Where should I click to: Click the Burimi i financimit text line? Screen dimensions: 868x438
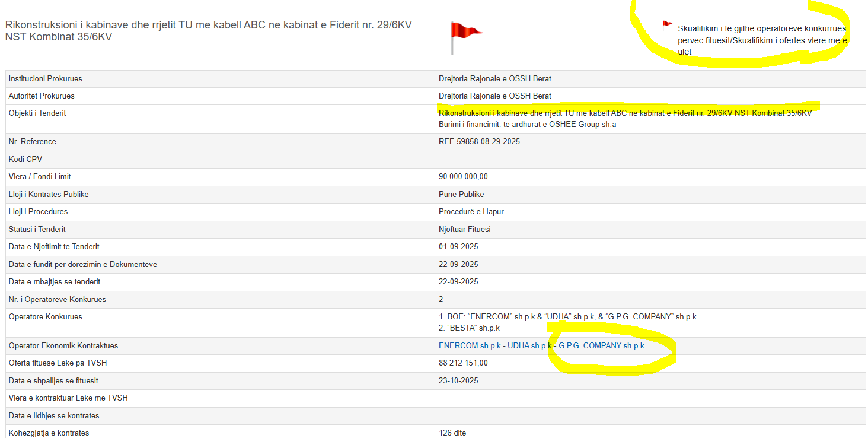527,125
